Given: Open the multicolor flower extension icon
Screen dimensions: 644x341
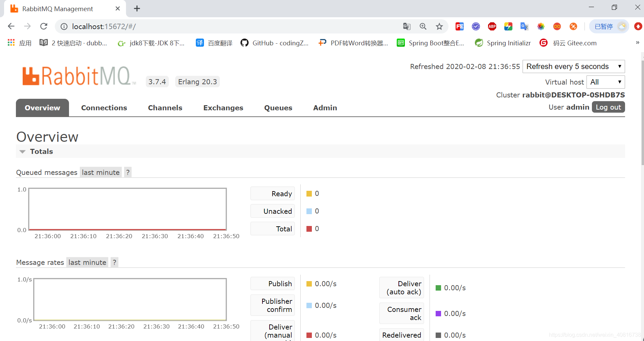Looking at the screenshot, I should click(541, 26).
